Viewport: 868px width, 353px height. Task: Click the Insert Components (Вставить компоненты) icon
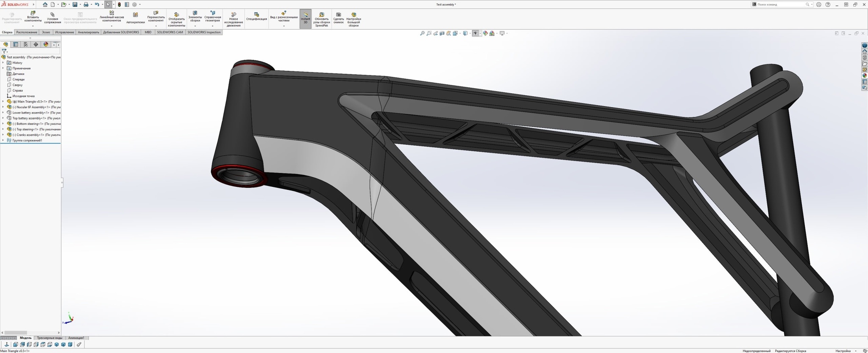[x=33, y=14]
